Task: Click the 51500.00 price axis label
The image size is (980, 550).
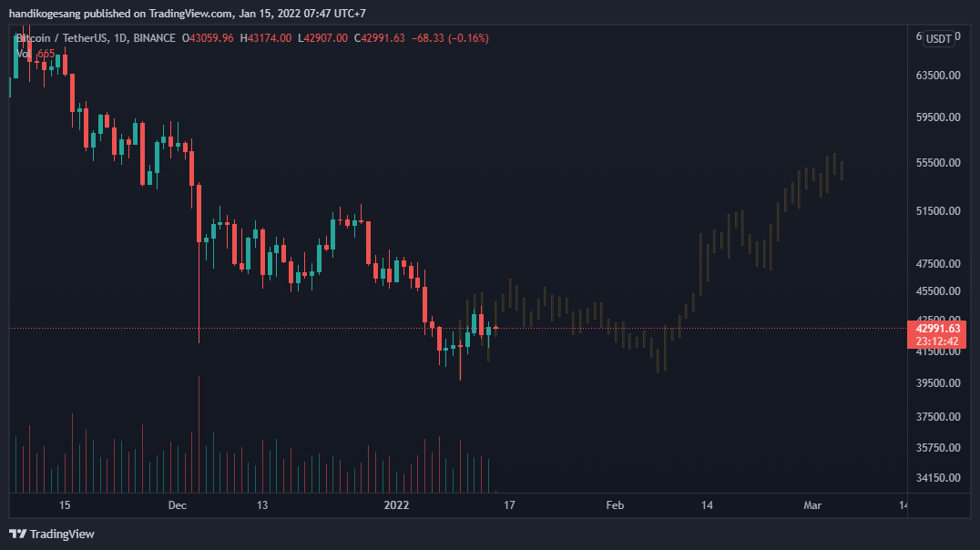Action: 937,210
